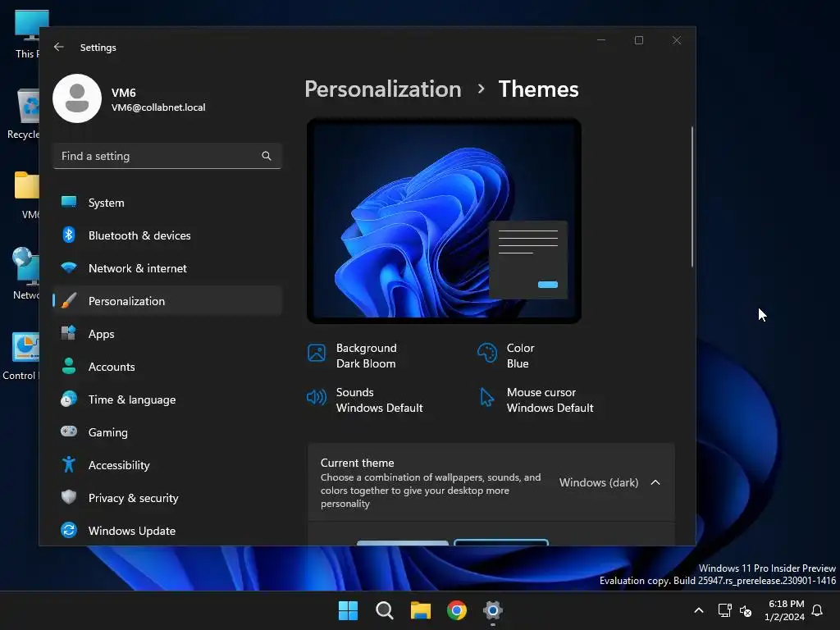
Task: Click the Windows (dark) theme value
Action: (x=599, y=482)
